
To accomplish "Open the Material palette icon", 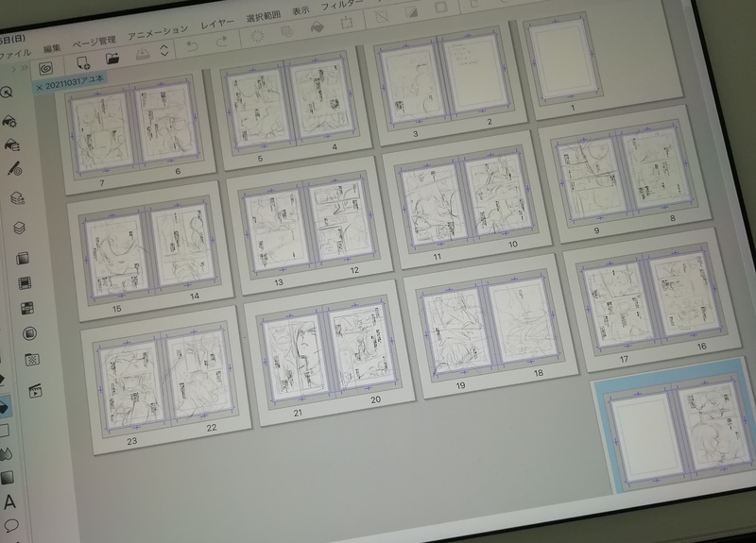I will coord(32,359).
